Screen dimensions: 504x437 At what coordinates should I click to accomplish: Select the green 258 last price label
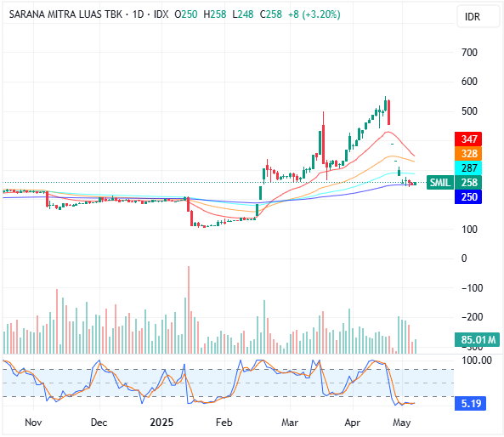(468, 183)
